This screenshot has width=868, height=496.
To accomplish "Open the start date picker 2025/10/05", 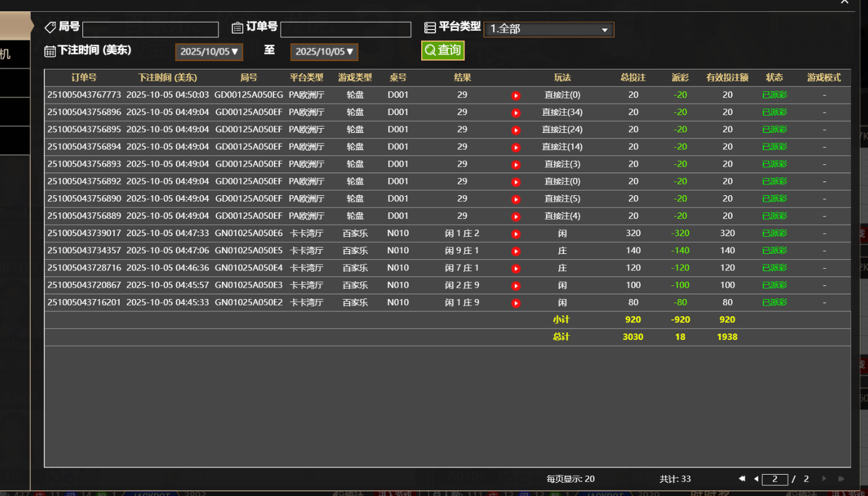I will (209, 52).
